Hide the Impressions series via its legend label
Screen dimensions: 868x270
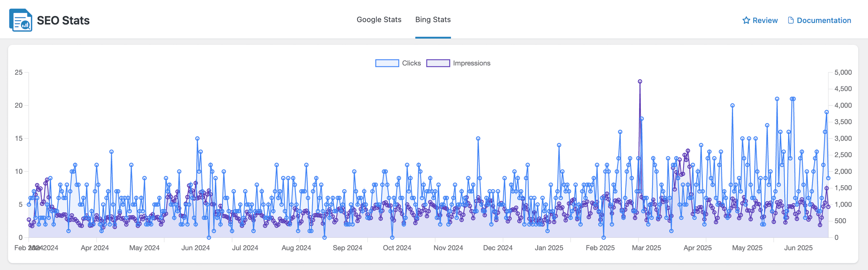[x=471, y=63]
